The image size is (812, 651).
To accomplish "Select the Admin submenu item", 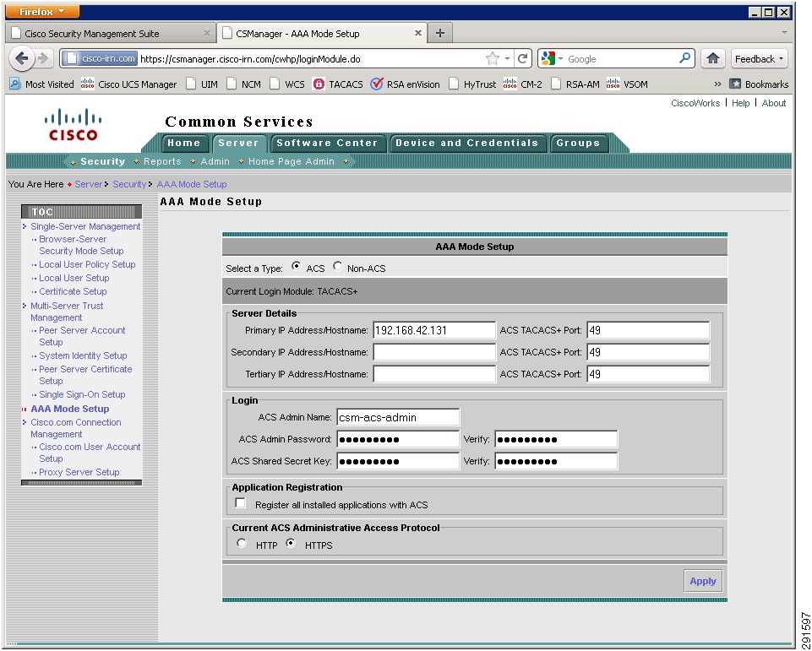I will coord(215,161).
